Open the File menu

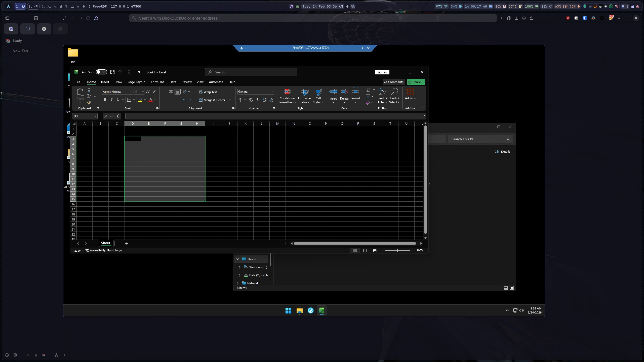[x=78, y=82]
